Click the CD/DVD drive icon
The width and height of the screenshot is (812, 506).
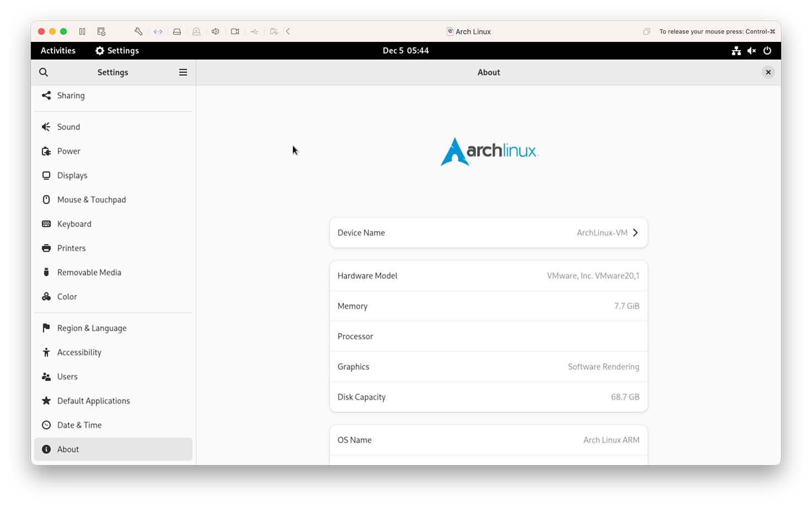point(196,31)
